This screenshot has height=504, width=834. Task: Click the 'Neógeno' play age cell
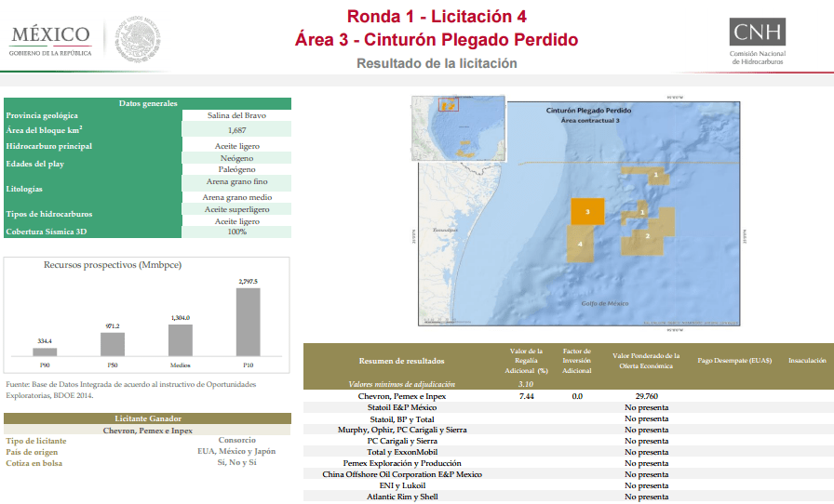click(236, 158)
